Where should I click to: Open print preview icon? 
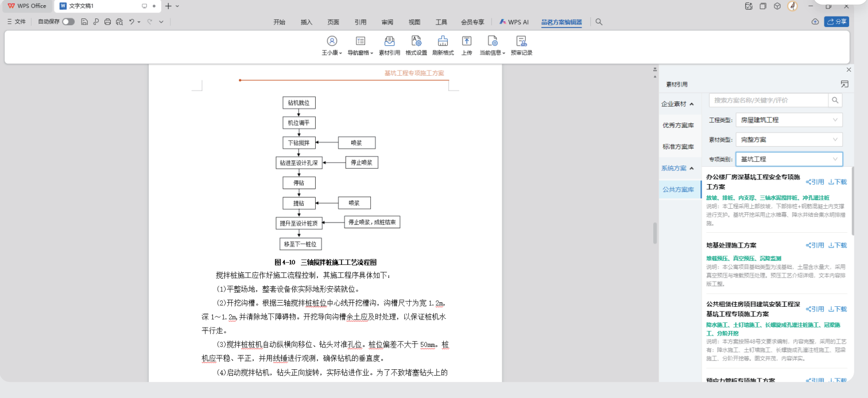(119, 22)
